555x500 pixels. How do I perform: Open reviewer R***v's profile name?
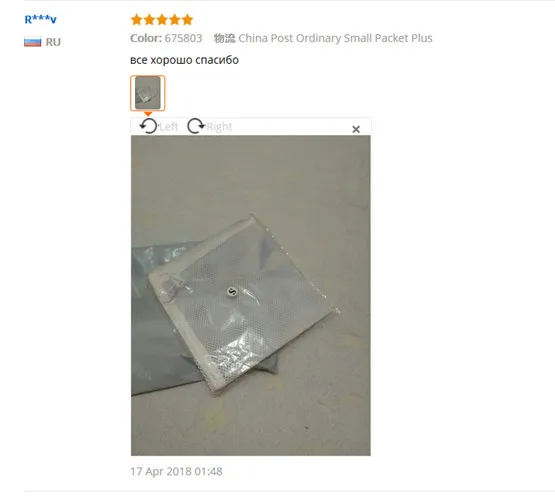40,19
